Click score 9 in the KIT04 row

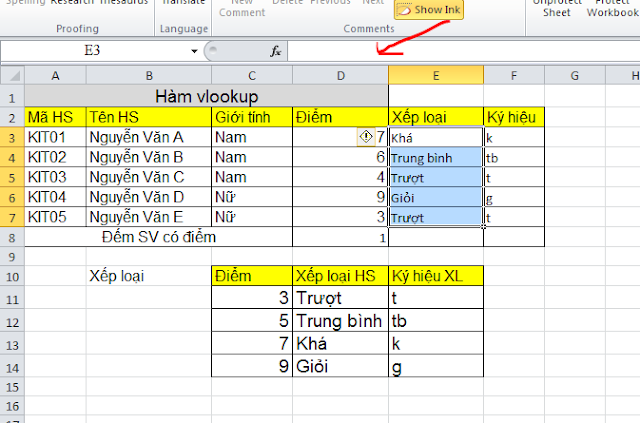[340, 197]
